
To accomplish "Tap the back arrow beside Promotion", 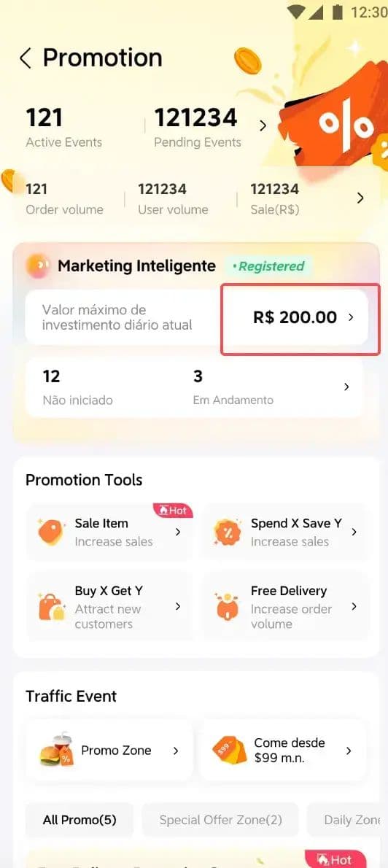I will (26, 58).
